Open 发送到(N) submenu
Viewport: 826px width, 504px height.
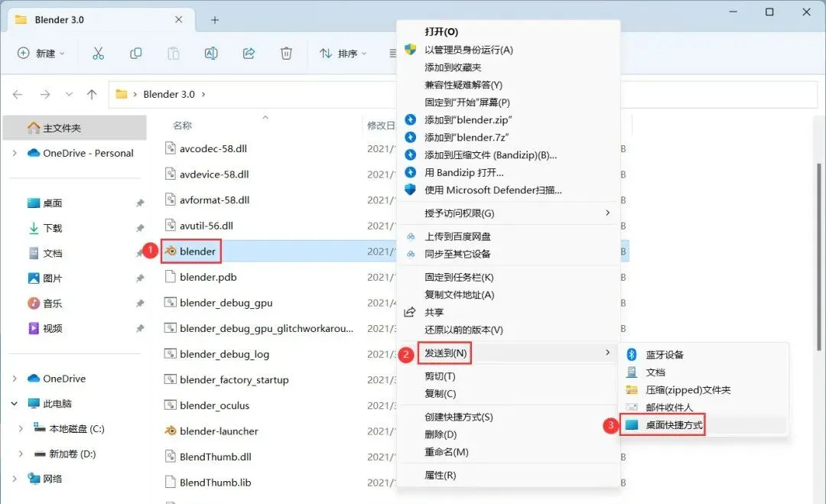click(x=509, y=353)
